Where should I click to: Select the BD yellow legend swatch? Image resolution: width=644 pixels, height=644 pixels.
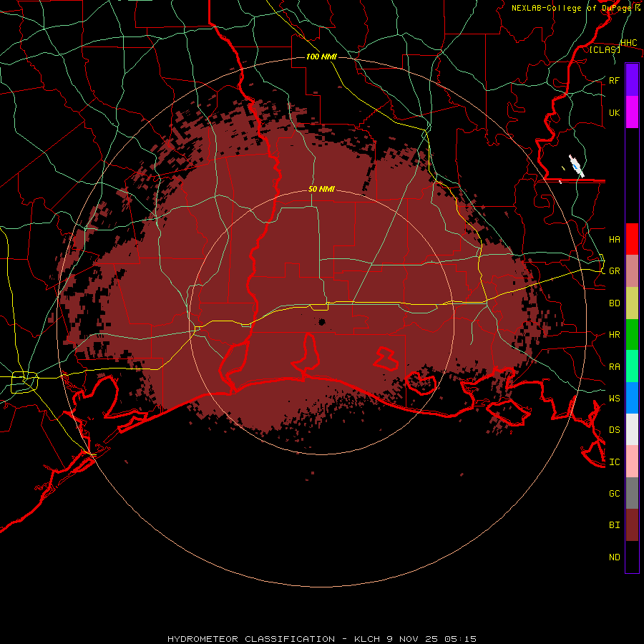coord(632,303)
